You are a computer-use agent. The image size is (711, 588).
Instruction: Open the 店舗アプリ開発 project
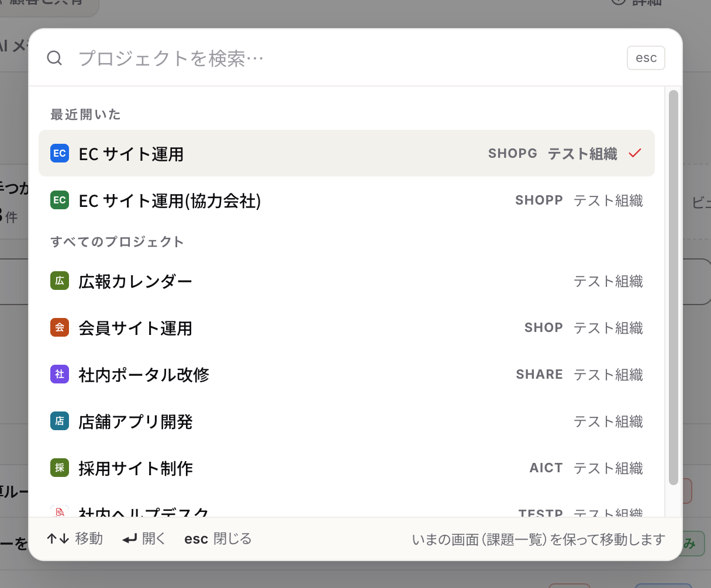click(347, 421)
